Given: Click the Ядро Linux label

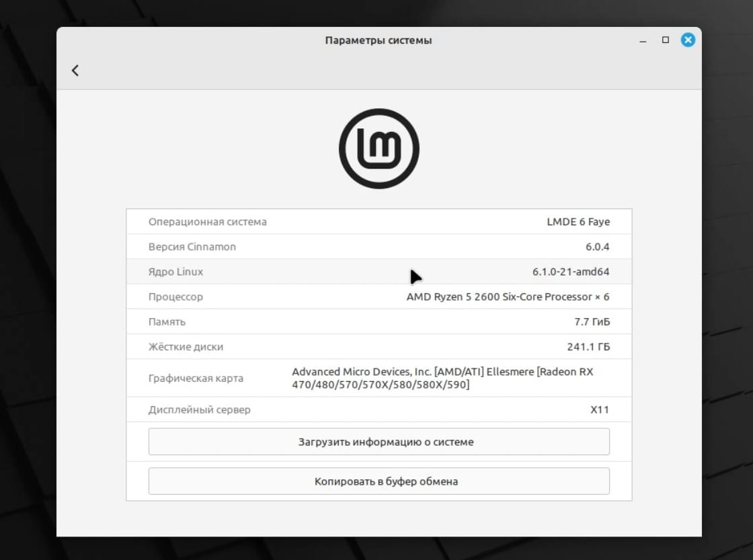Looking at the screenshot, I should point(175,272).
